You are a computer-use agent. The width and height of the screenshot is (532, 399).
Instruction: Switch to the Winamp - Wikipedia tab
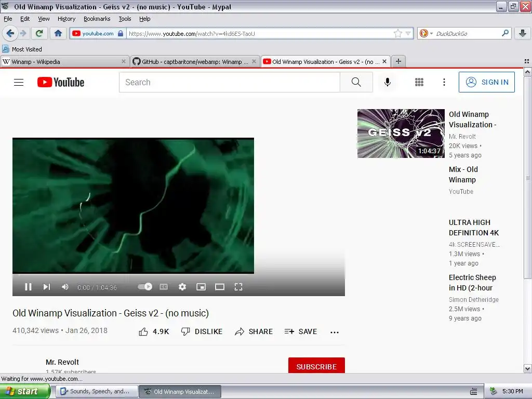pos(61,62)
